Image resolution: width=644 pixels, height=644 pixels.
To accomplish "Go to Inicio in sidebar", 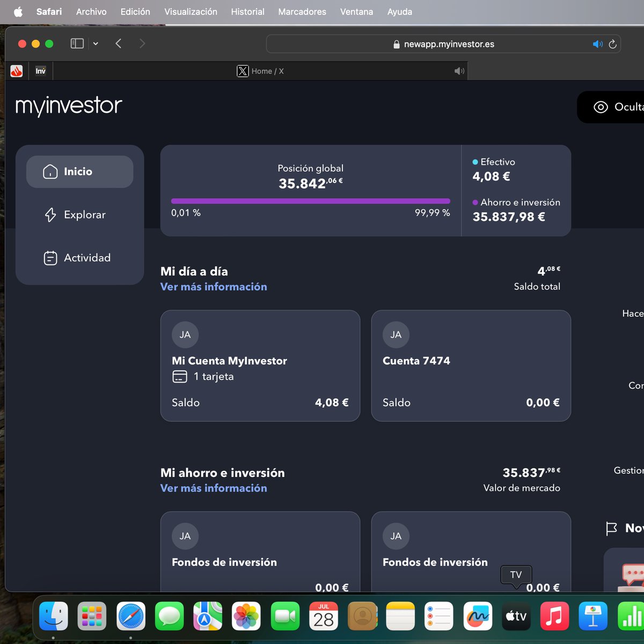I will (x=79, y=172).
